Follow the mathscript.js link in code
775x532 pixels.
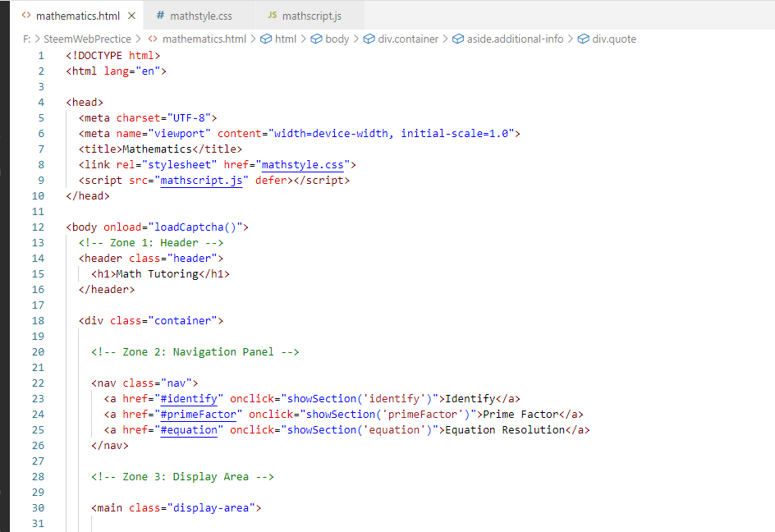pyautogui.click(x=201, y=181)
